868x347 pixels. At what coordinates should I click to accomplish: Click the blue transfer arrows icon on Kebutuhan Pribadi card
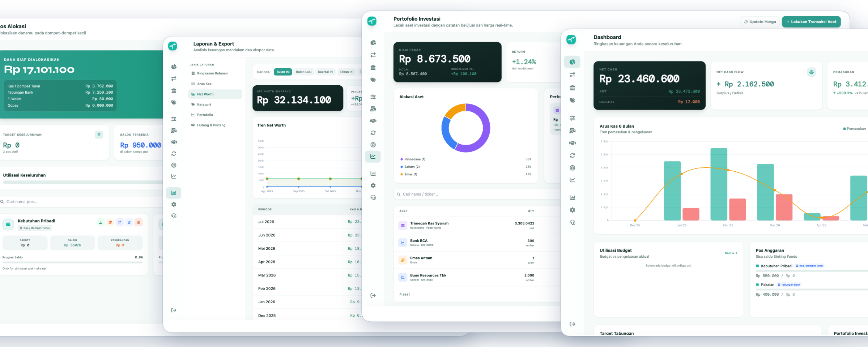120,222
